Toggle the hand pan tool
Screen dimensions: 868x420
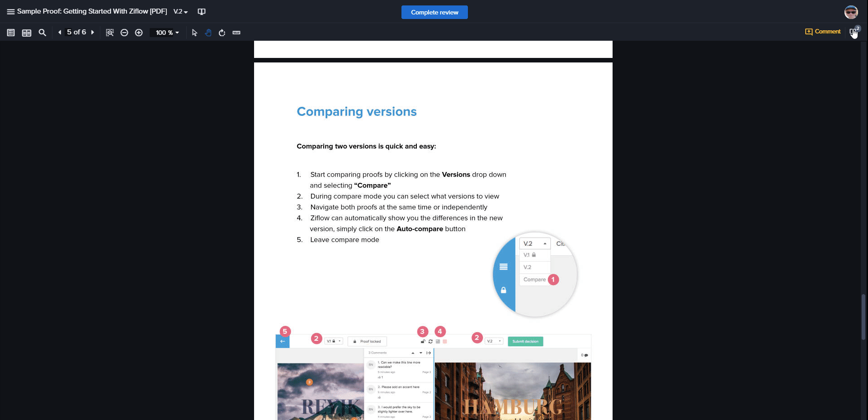[x=208, y=33]
